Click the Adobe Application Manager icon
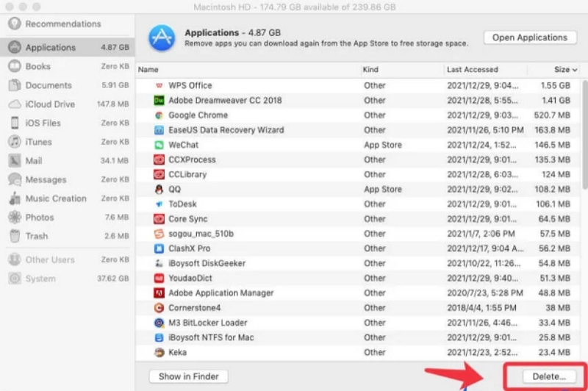This screenshot has width=588, height=391. point(159,293)
